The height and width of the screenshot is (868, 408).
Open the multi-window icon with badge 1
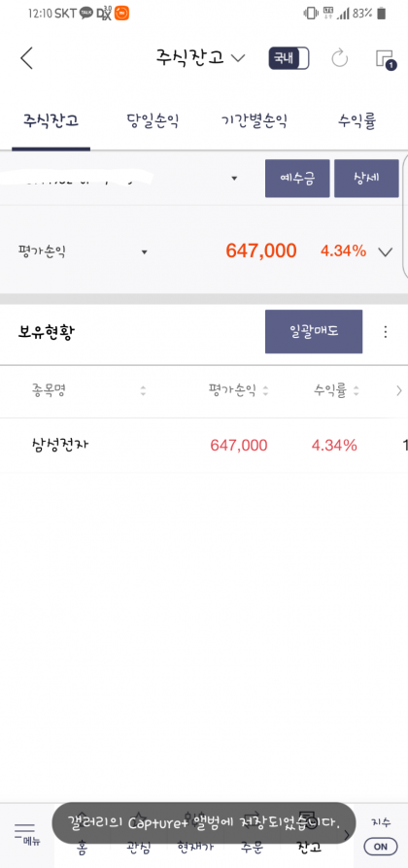pos(386,59)
